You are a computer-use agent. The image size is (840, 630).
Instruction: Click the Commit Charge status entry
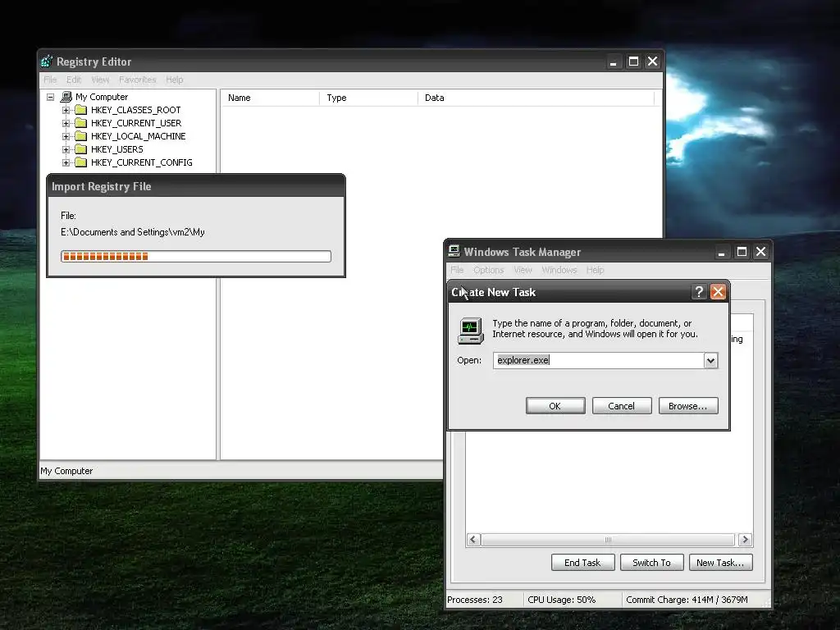[687, 600]
